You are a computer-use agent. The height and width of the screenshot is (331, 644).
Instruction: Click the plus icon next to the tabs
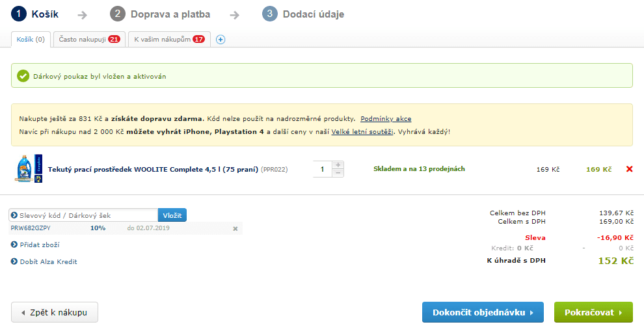pyautogui.click(x=220, y=40)
